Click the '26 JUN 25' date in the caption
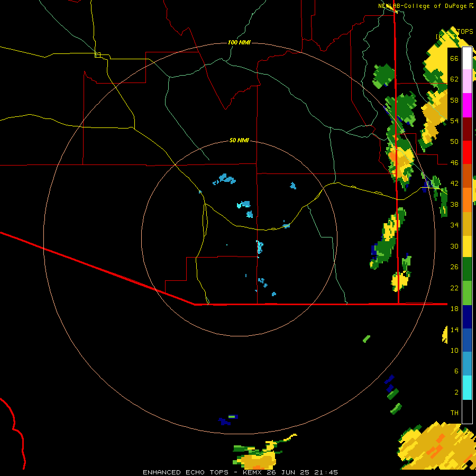The image size is (476, 476). click(288, 472)
